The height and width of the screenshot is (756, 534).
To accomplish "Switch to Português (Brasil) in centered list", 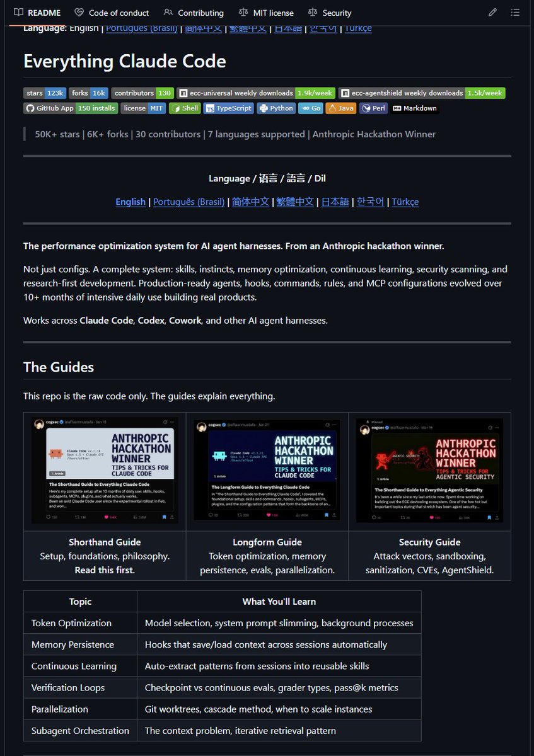I will (x=189, y=202).
